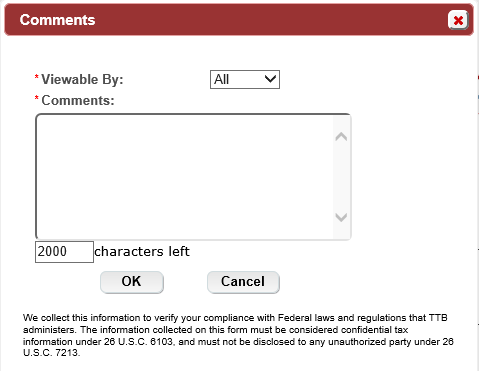Expand the chevron arrow on the All combo box

tap(270, 79)
